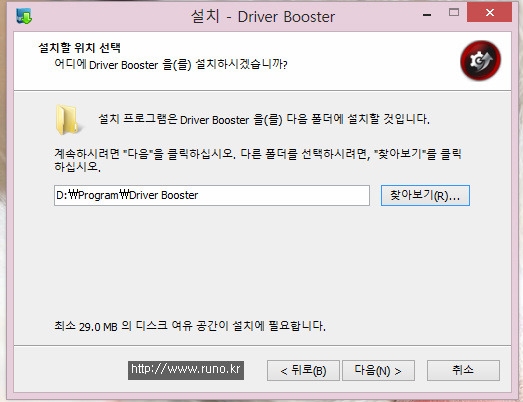The height and width of the screenshot is (402, 523).
Task: Click the Driver Booster logo in the header
Action: 480,60
